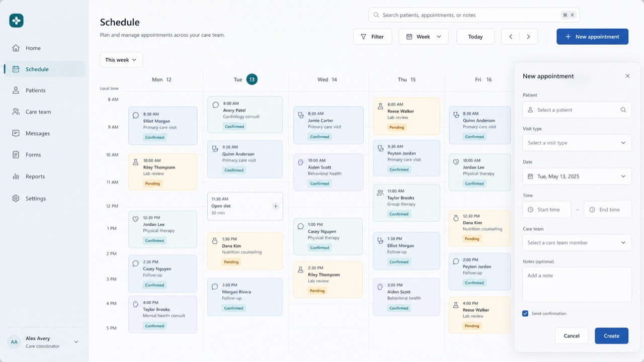Click the clinic logo plus icon
The image size is (644, 362).
click(16, 21)
